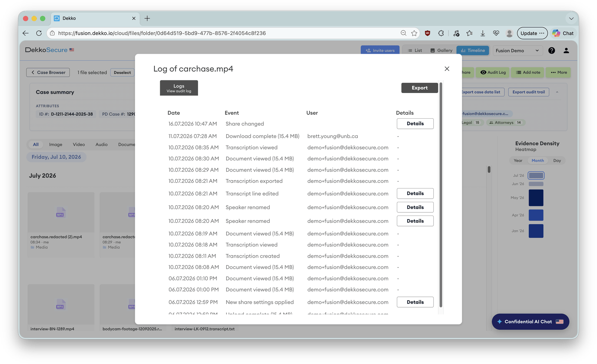Filter files by Video type
This screenshot has width=597, height=364.
(x=79, y=144)
